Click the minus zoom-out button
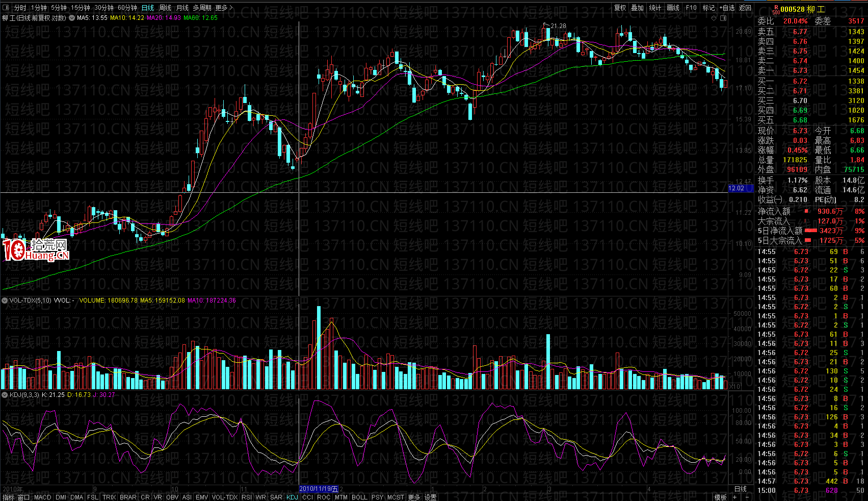868x501 pixels. coord(747,497)
